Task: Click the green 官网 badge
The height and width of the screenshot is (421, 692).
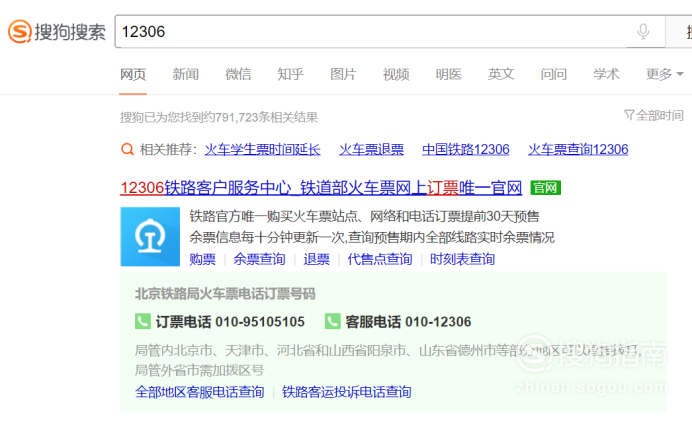Action: tap(545, 188)
